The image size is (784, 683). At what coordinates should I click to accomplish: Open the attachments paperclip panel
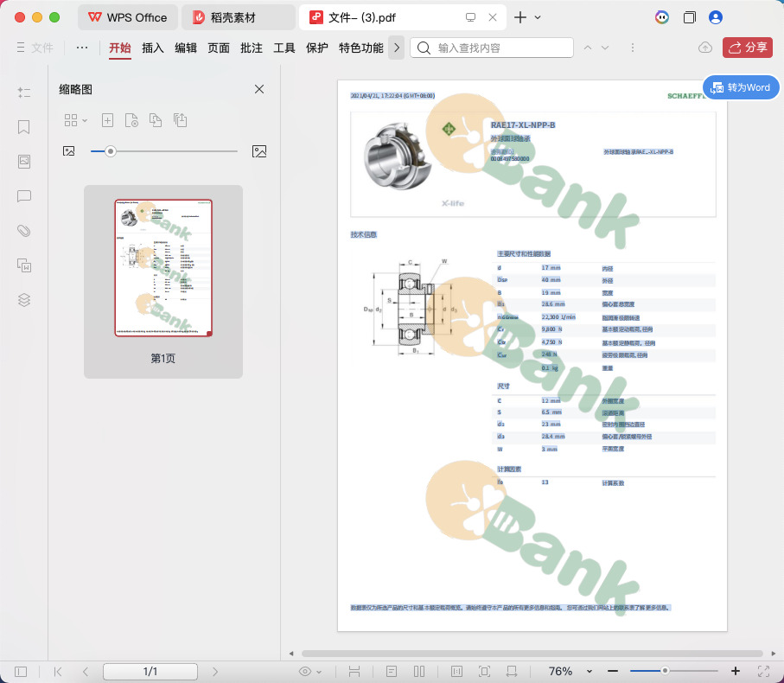24,231
